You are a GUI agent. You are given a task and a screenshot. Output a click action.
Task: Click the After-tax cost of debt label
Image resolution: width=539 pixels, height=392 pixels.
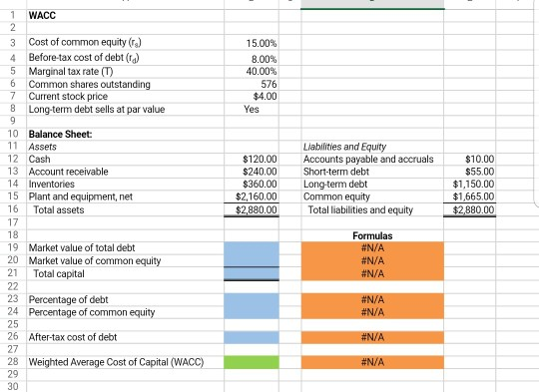73,337
